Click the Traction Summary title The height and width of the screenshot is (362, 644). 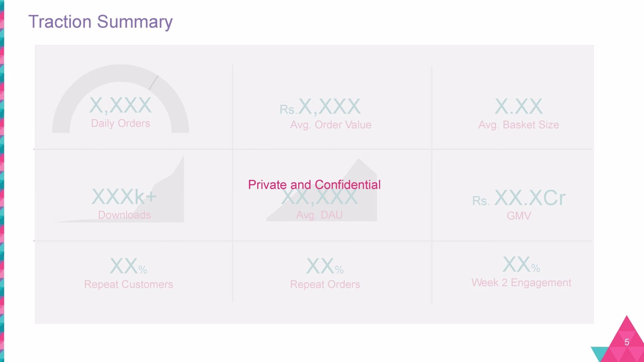(100, 22)
